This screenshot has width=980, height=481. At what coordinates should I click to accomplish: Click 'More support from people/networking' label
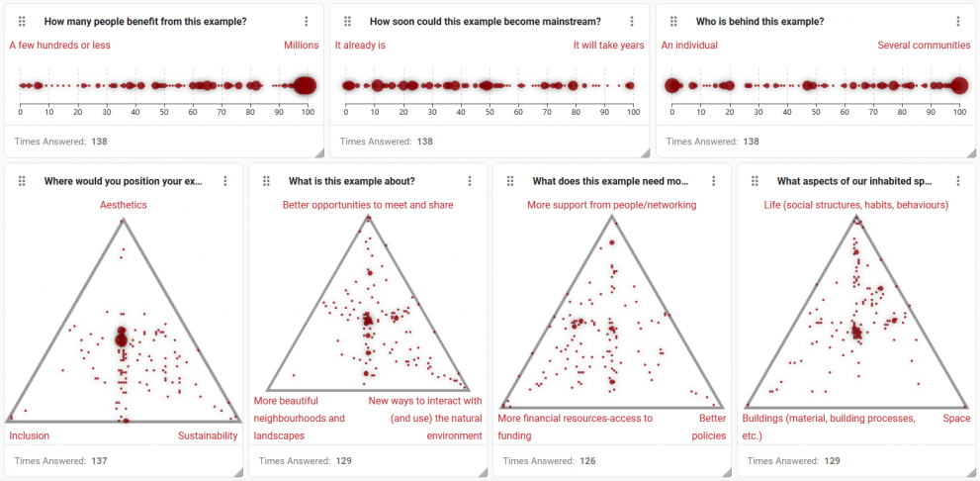click(611, 205)
